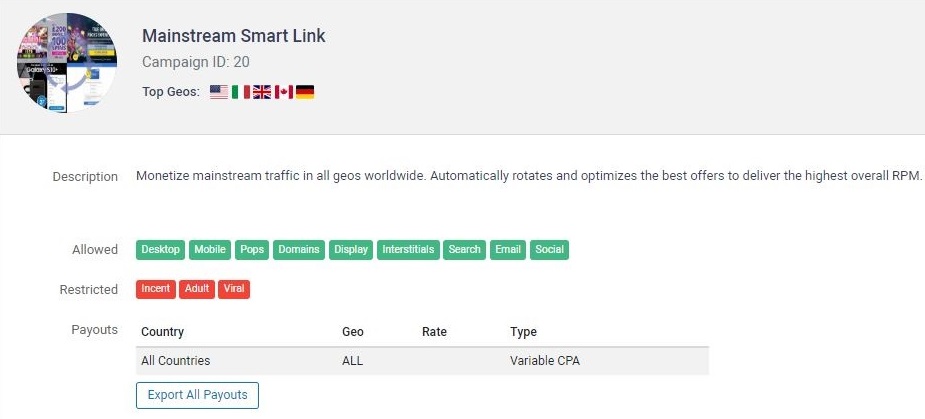Click the Canada flag icon
The width and height of the screenshot is (925, 419).
(283, 92)
